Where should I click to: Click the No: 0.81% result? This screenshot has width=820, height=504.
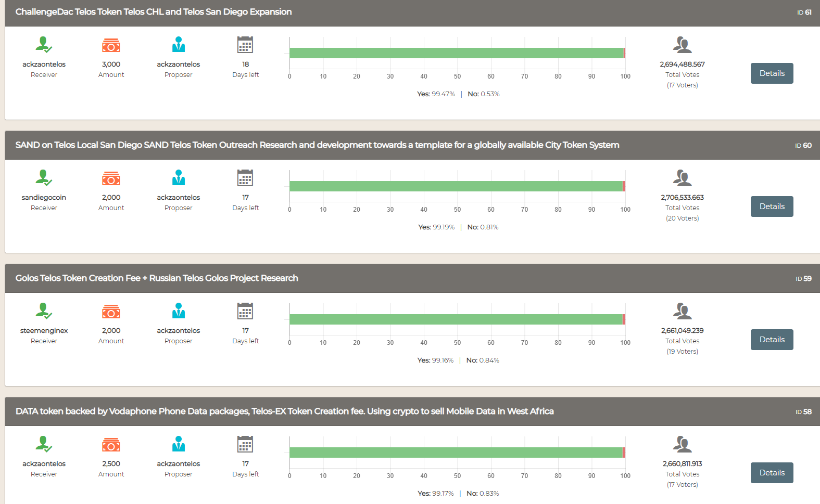[x=483, y=227]
